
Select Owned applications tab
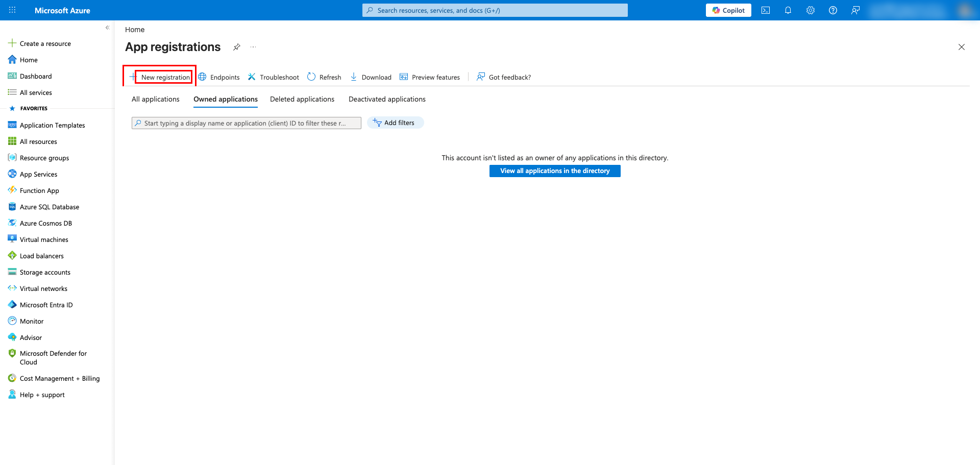tap(226, 99)
